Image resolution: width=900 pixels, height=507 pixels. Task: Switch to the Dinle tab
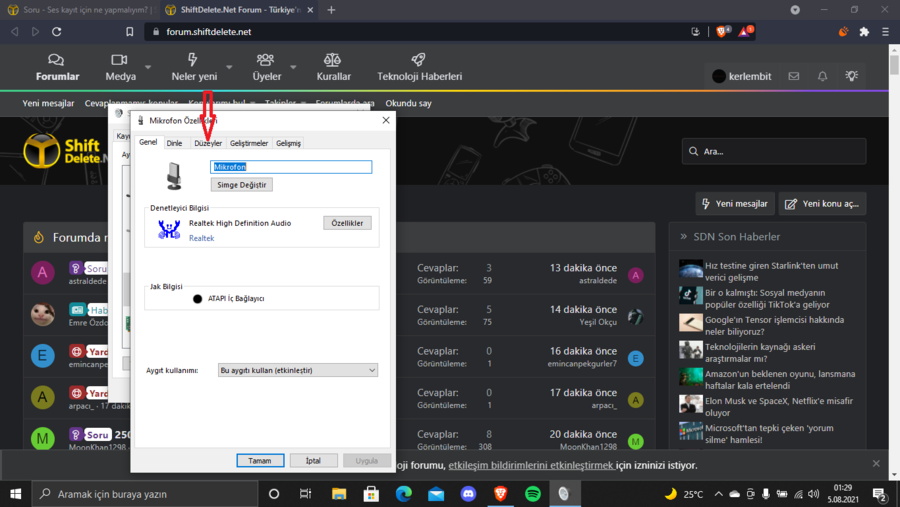(174, 143)
